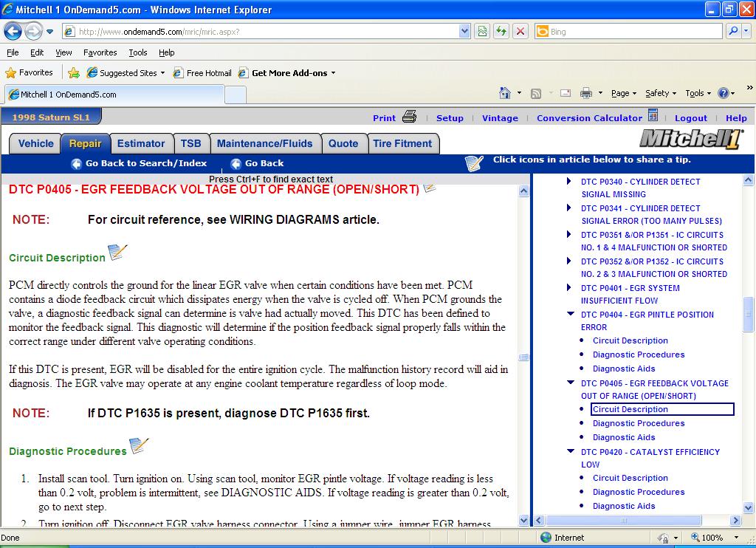The height and width of the screenshot is (548, 756).
Task: Click the Conversion Calculator icon
Action: click(653, 115)
